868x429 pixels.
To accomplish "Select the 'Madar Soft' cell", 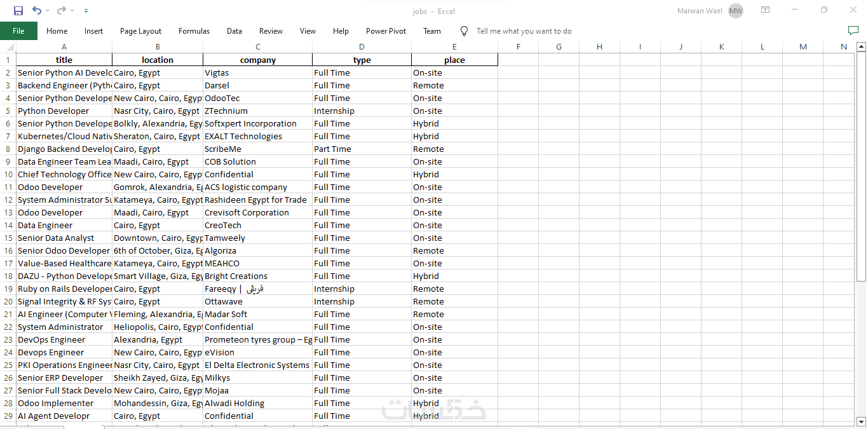I will pos(257,314).
